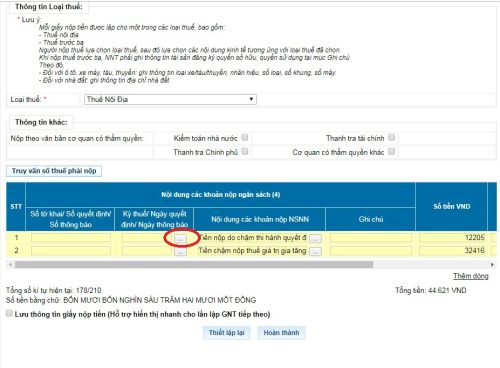The width and height of the screenshot is (500, 368).
Task: Expand the Loại thuế dropdown
Action: (x=170, y=99)
